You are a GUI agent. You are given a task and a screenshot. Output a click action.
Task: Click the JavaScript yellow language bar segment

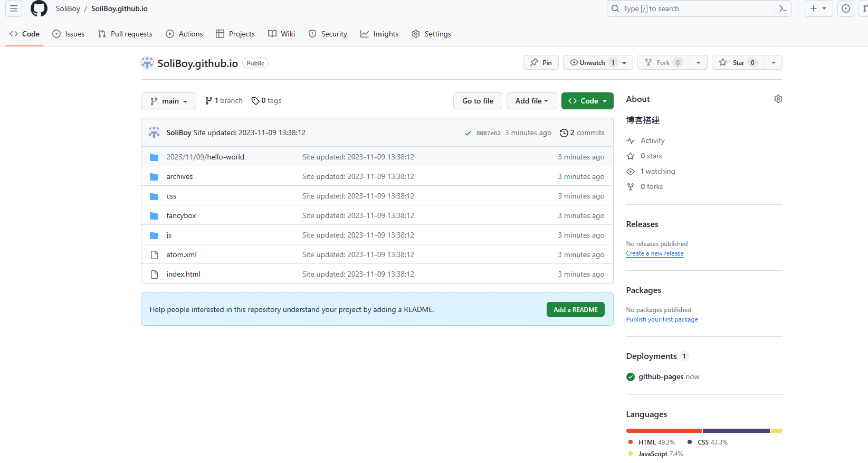(x=777, y=431)
